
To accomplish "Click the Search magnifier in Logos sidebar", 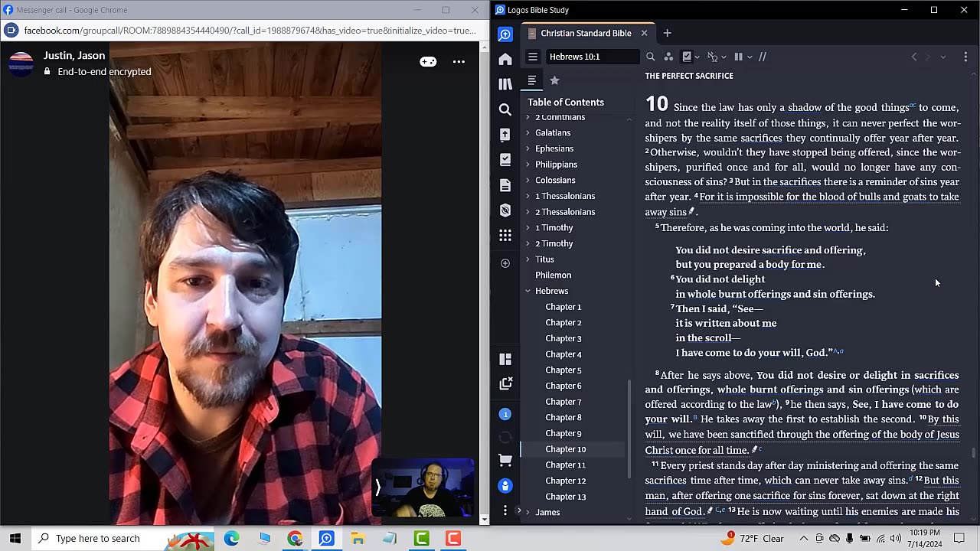I will (505, 109).
